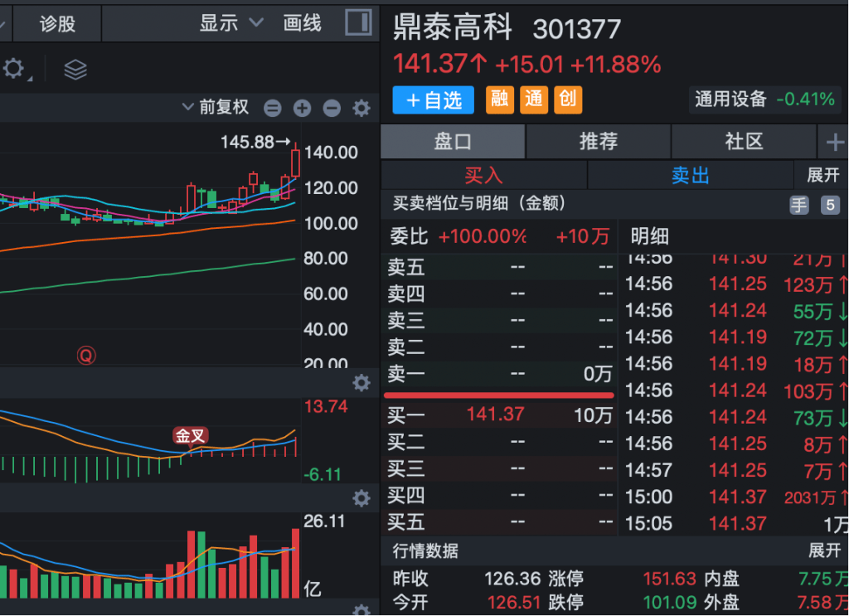Toggle the side panel layout icon
849x616 pixels.
358,22
